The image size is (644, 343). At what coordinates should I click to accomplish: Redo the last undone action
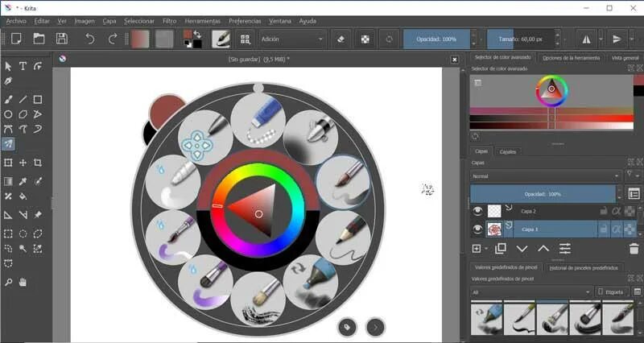tap(112, 39)
